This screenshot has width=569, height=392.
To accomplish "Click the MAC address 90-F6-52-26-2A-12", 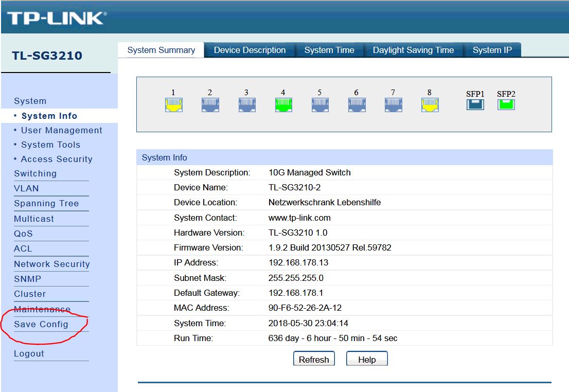I will coord(305,308).
